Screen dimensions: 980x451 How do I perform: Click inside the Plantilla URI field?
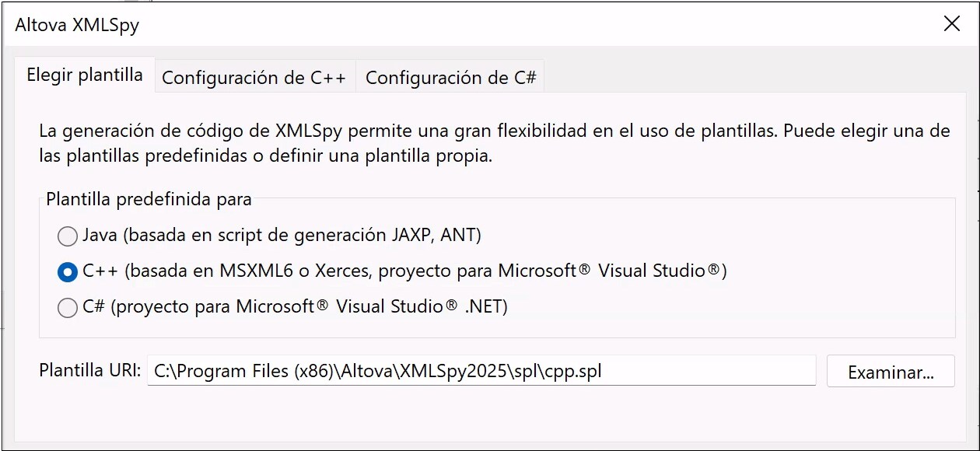click(x=481, y=370)
